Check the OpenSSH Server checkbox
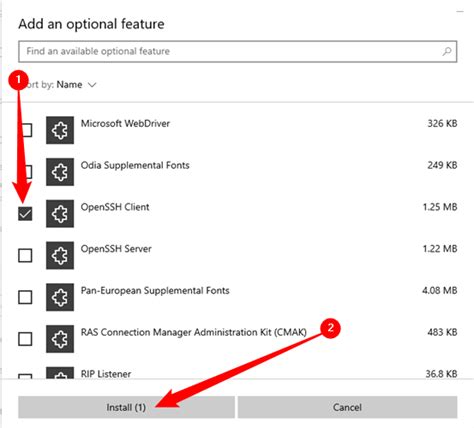Viewport: 474px width, 428px height. click(x=25, y=255)
